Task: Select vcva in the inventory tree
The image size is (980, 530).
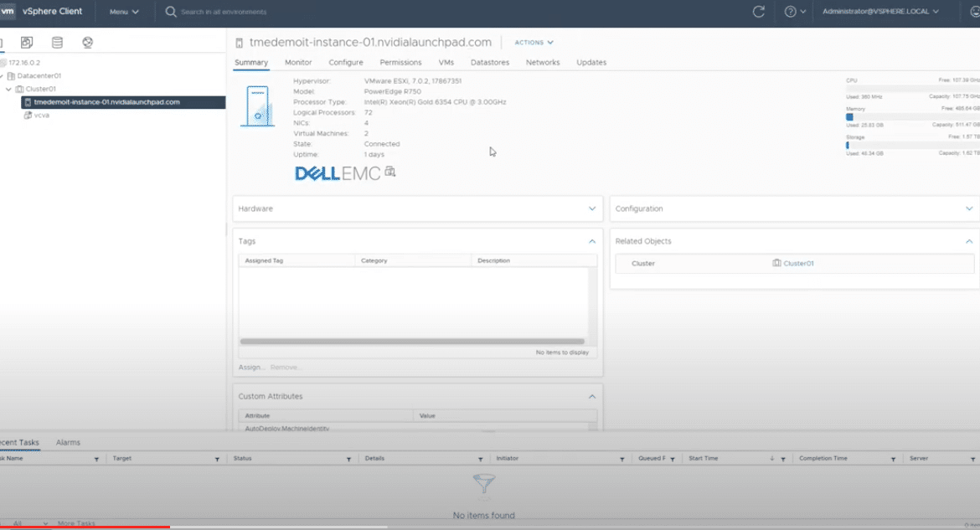Action: pos(42,115)
